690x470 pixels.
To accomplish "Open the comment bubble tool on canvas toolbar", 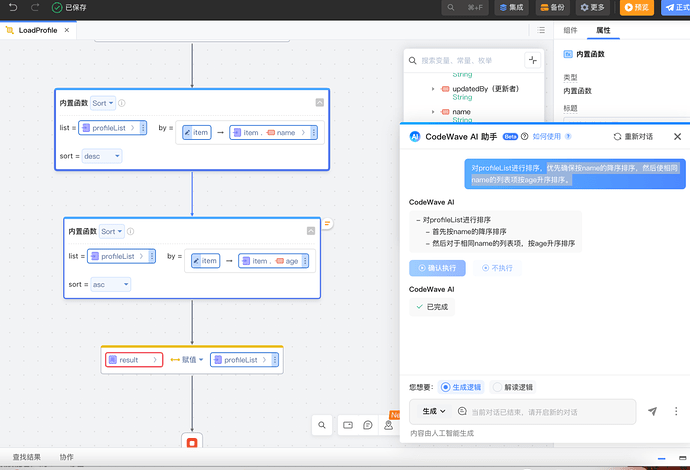I will click(368, 425).
